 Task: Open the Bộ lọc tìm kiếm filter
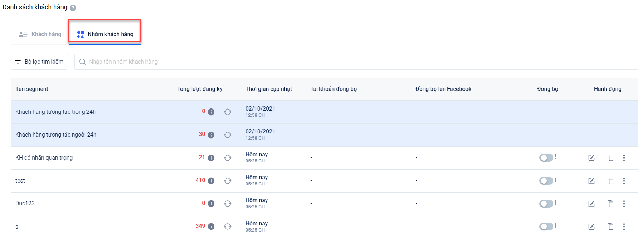coord(39,62)
